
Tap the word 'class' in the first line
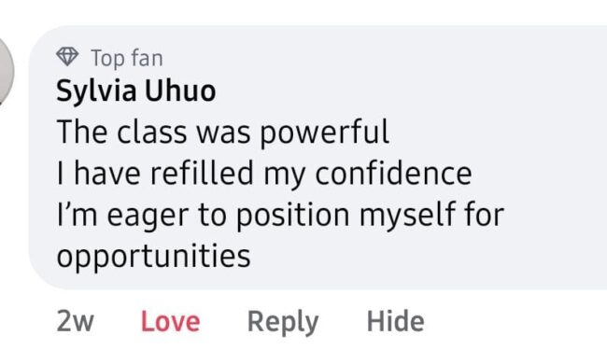point(151,133)
